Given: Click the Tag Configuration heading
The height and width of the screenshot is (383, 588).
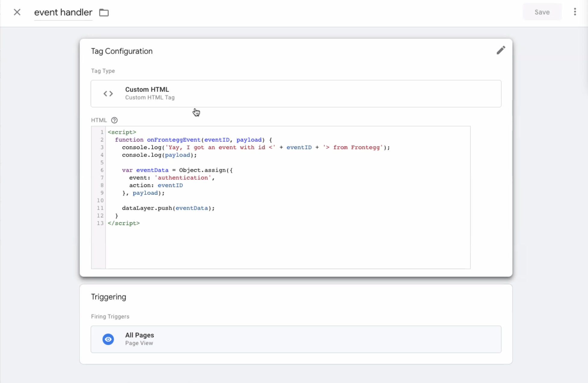Looking at the screenshot, I should pos(122,51).
